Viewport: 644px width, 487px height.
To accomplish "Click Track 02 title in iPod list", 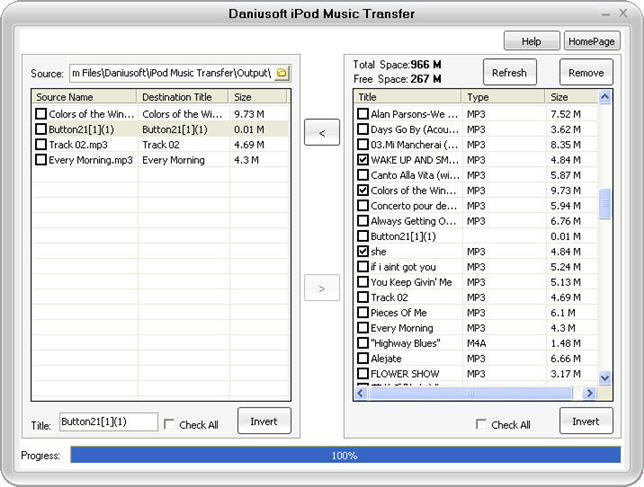I will coord(389,297).
